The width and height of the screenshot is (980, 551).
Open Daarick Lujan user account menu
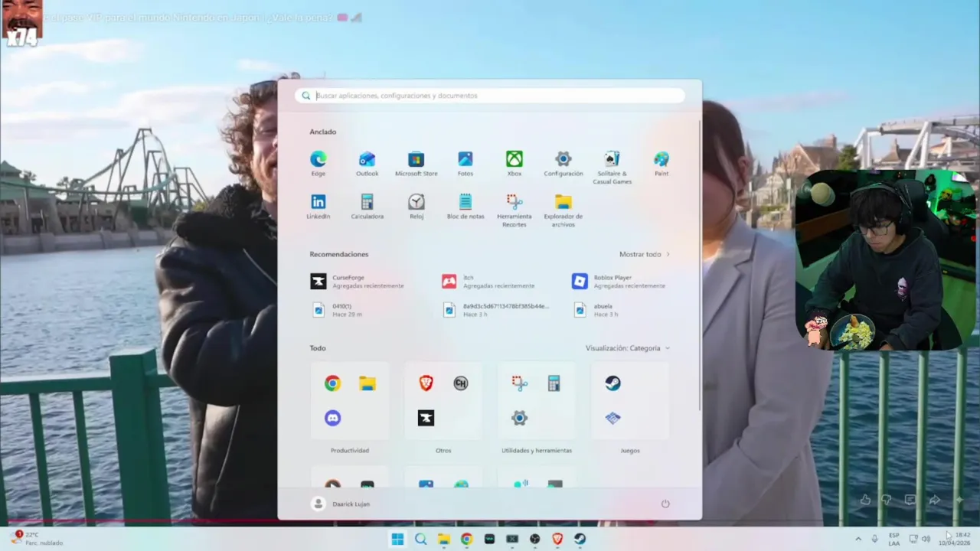click(x=341, y=504)
